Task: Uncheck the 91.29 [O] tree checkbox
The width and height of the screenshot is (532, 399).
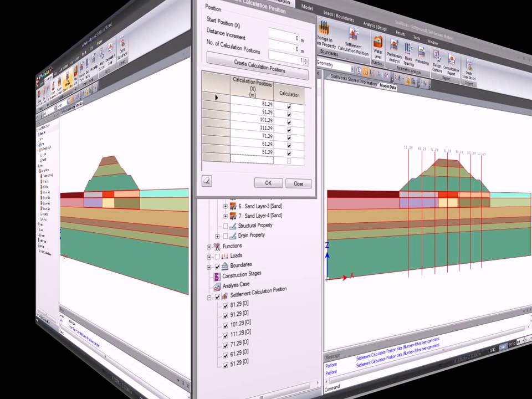Action: pyautogui.click(x=226, y=315)
